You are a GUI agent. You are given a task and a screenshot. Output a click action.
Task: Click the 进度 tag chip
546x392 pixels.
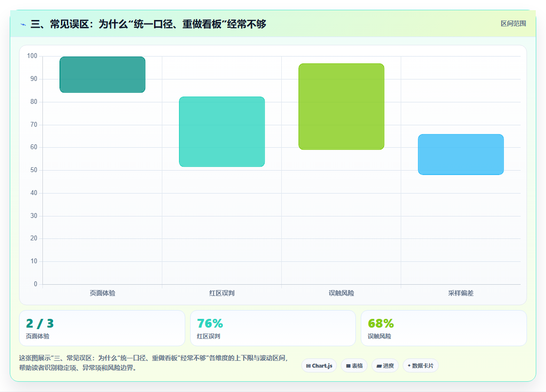385,366
